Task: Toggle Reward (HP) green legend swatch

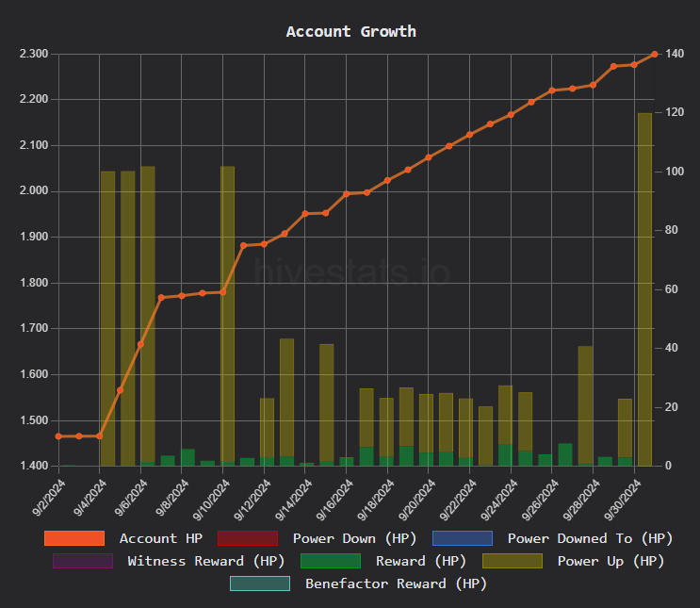Action: coord(331,561)
